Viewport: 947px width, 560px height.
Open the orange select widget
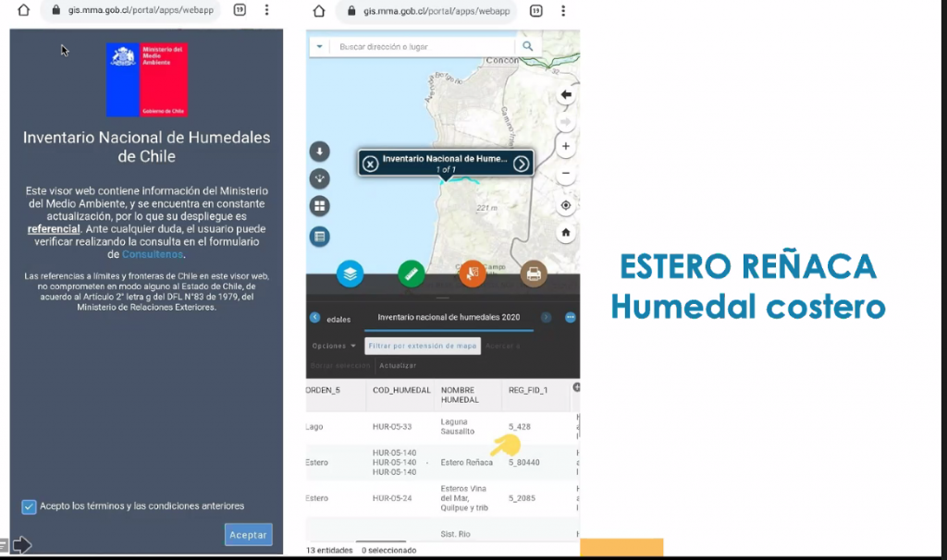(x=473, y=274)
